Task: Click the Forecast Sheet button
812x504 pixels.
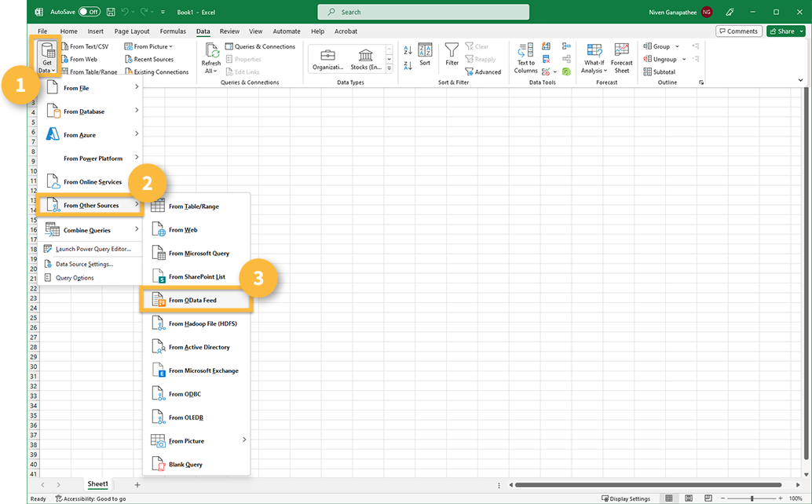Action: click(621, 58)
